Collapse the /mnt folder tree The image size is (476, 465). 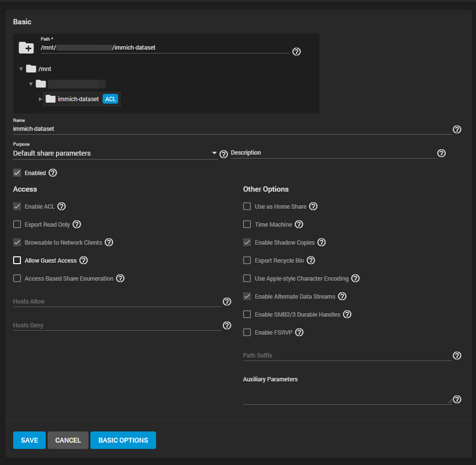point(21,69)
